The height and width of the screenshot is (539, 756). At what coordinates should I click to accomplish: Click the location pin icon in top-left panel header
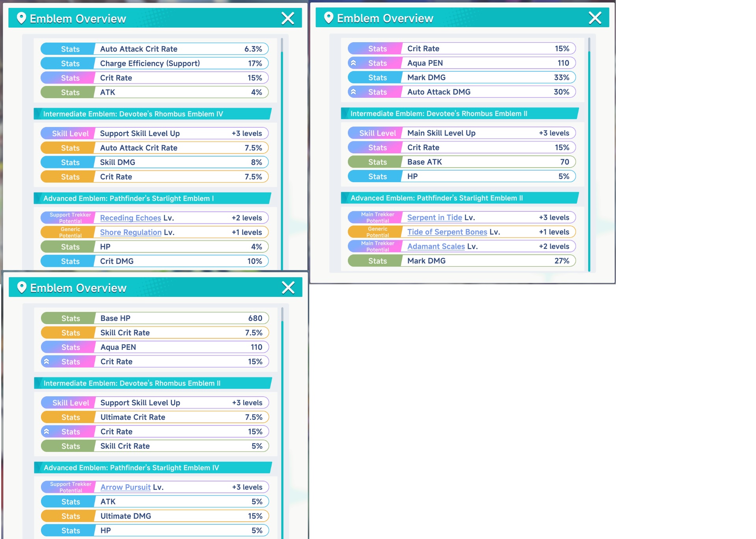pyautogui.click(x=21, y=18)
